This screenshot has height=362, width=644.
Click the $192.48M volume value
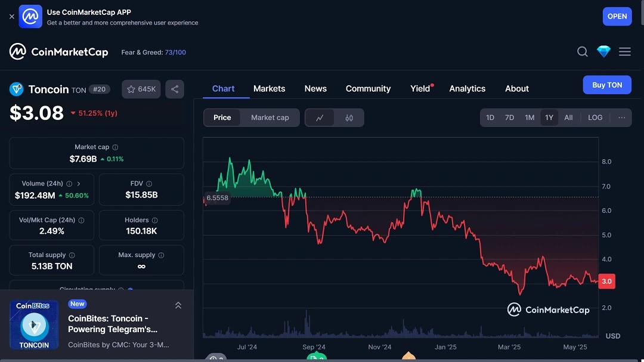click(x=35, y=196)
